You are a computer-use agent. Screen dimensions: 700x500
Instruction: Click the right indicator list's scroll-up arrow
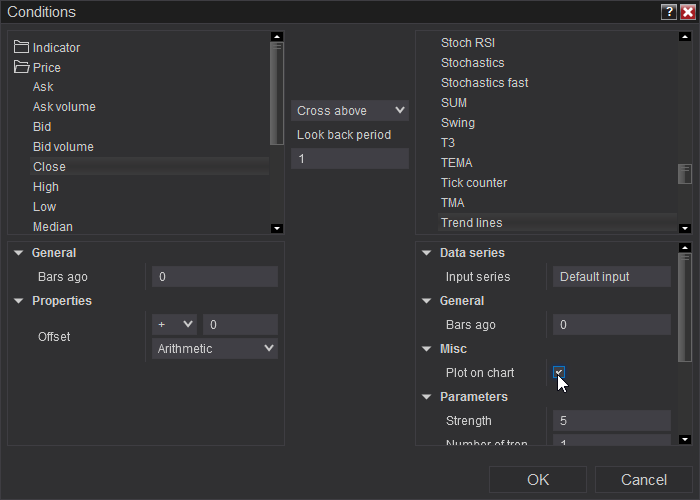pyautogui.click(x=685, y=37)
